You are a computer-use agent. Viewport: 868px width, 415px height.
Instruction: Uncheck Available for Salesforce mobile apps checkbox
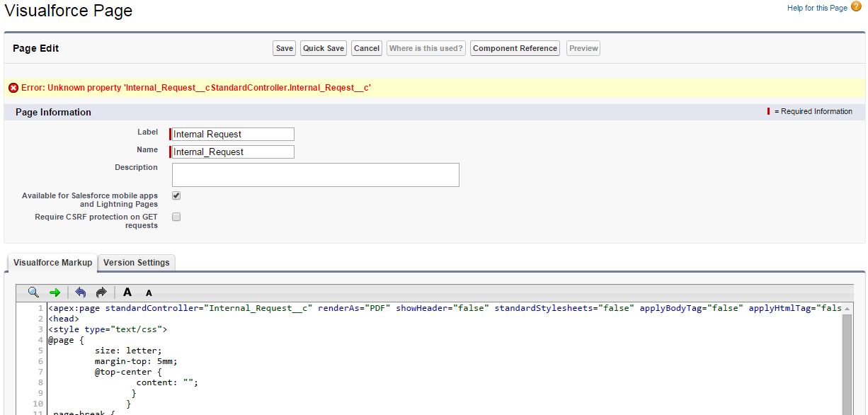pyautogui.click(x=176, y=195)
